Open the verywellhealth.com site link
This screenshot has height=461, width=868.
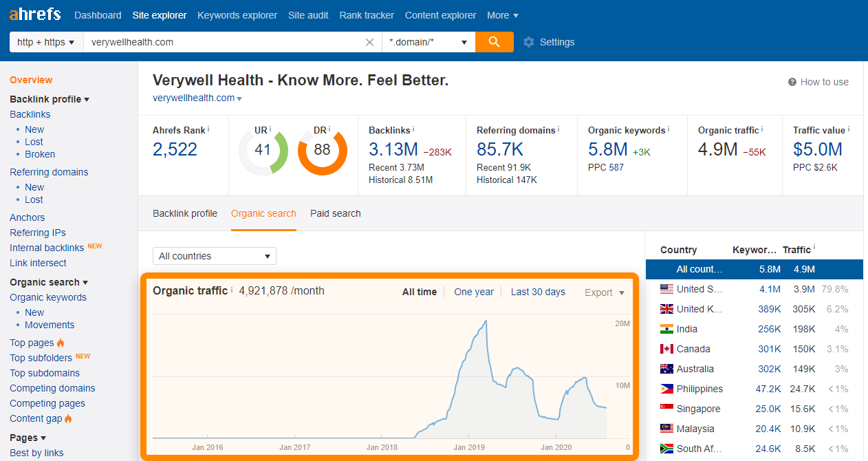(x=193, y=97)
